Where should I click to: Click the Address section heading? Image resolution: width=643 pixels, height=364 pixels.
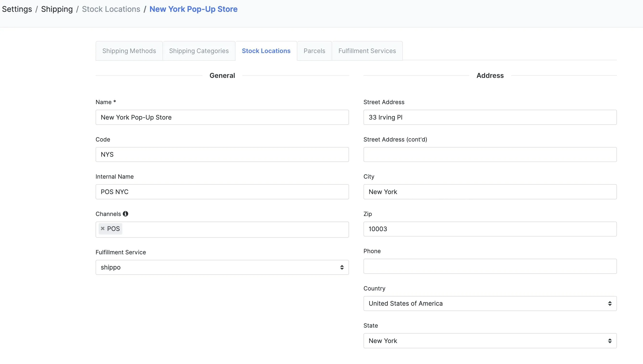coord(490,75)
